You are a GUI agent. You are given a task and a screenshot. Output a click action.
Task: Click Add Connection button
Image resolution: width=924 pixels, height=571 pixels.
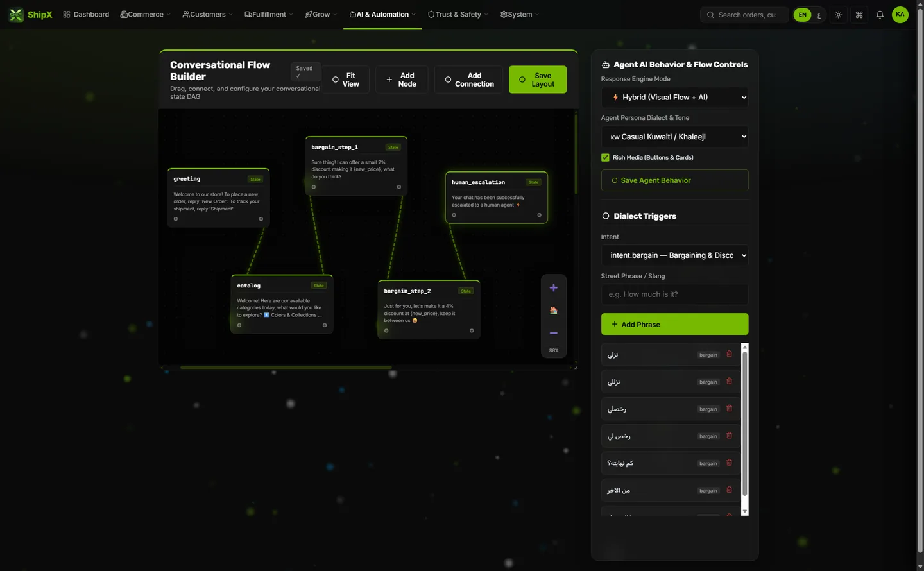[468, 80]
